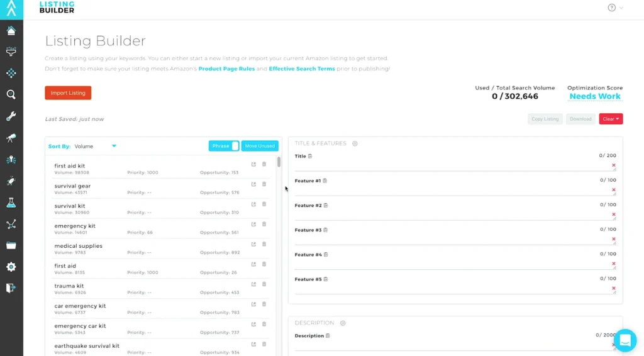Viewport: 644px width, 356px height.
Task: Clear Feature #2 with its red X
Action: tap(614, 214)
